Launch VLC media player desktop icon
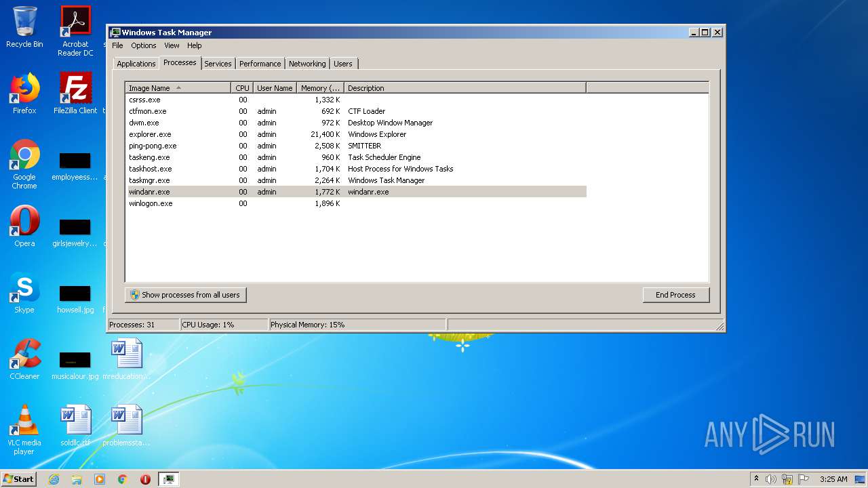The image size is (868, 488). (x=24, y=430)
